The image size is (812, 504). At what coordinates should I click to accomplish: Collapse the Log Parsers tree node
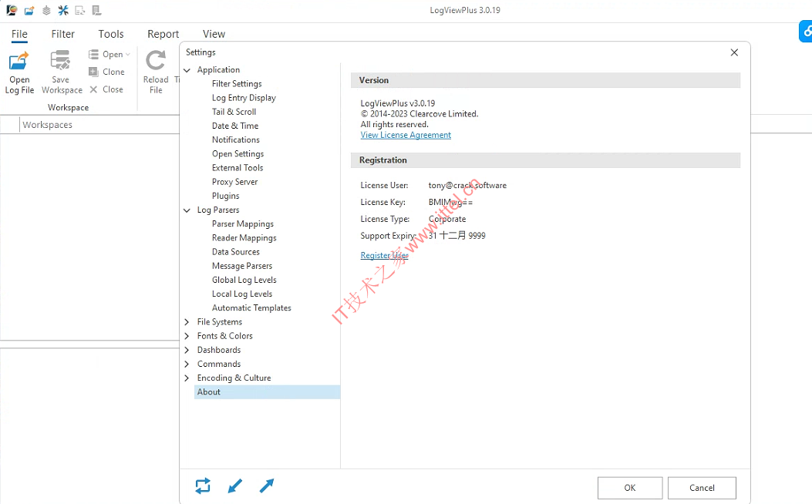(x=187, y=210)
